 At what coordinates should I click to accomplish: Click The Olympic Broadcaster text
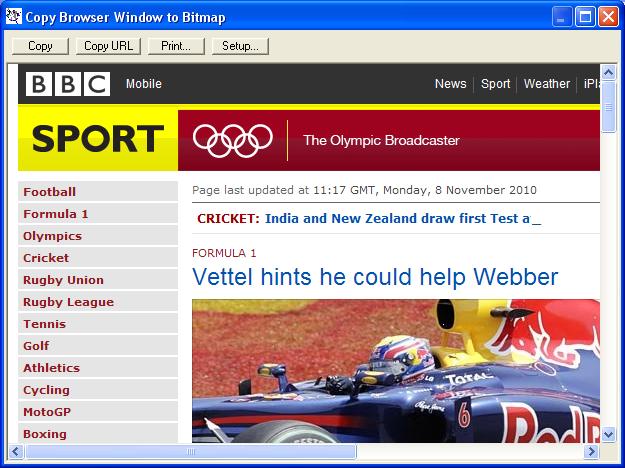(381, 140)
